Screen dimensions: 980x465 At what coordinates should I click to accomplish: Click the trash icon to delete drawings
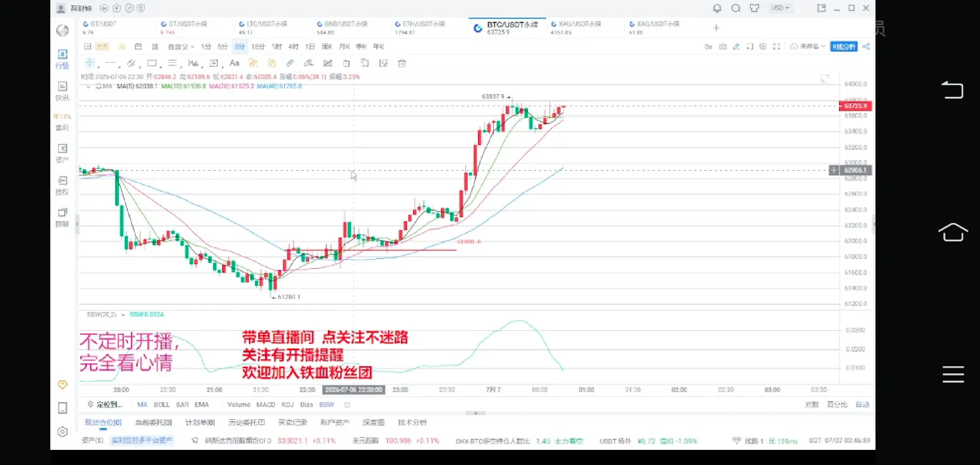pyautogui.click(x=402, y=63)
